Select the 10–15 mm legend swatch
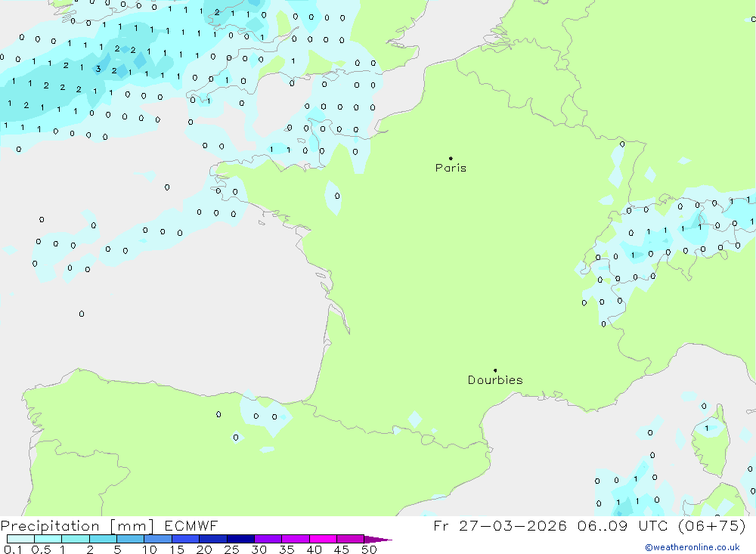The height and width of the screenshot is (554, 756). 158,539
